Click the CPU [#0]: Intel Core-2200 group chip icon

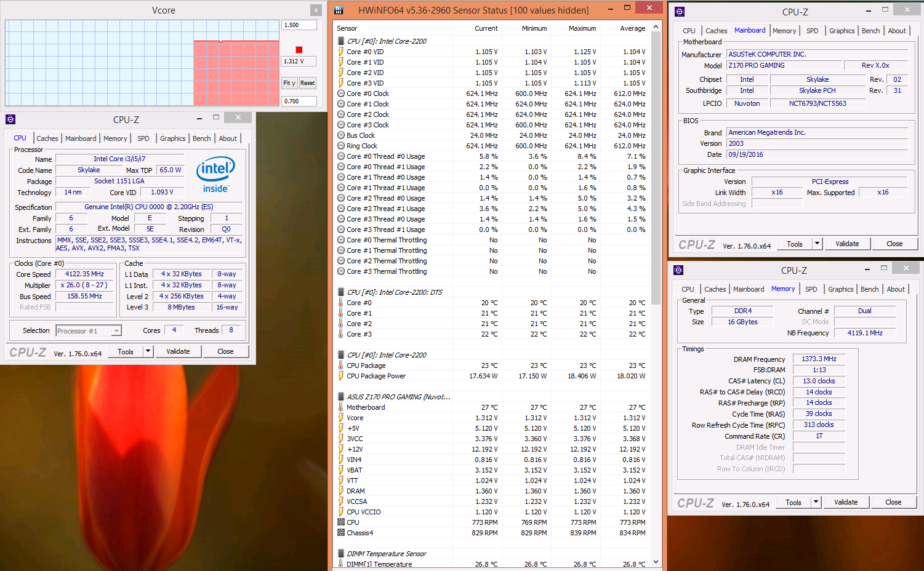pyautogui.click(x=341, y=41)
